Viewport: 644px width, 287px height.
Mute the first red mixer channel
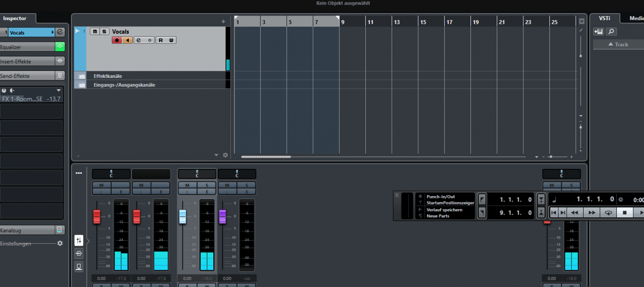pos(101,185)
